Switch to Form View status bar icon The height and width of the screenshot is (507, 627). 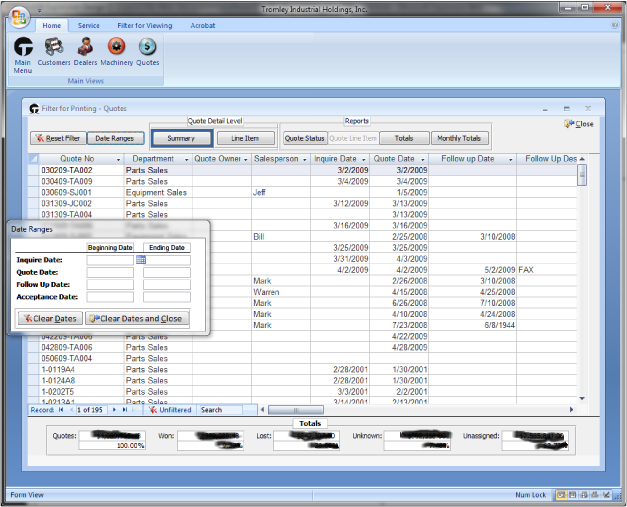point(561,495)
